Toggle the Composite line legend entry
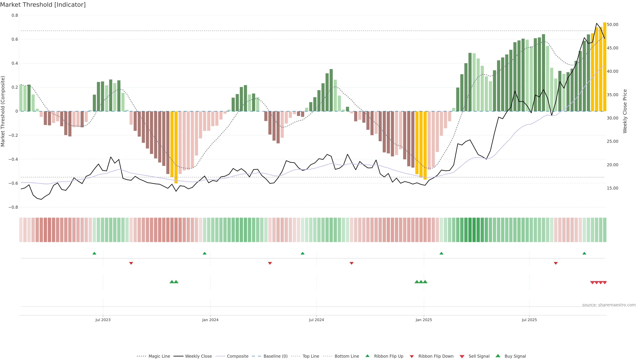Image resolution: width=644 pixels, height=362 pixels. pos(237,356)
